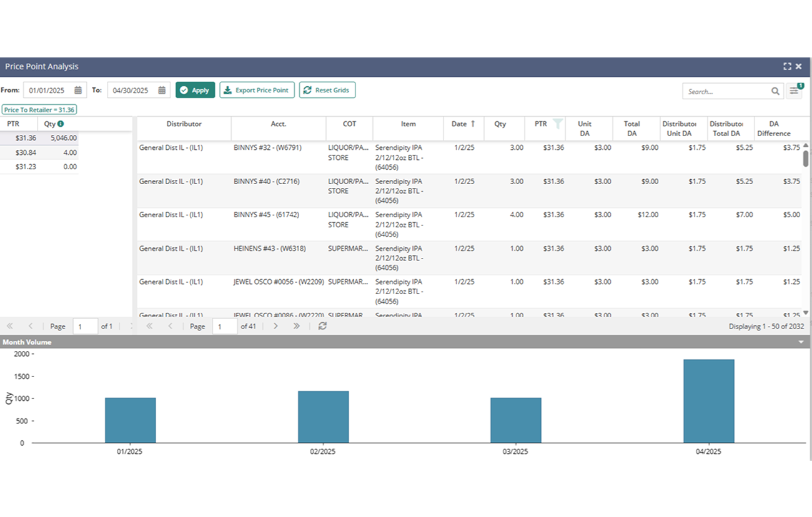
Task: Click the detail grid page number field
Action: coord(225,326)
